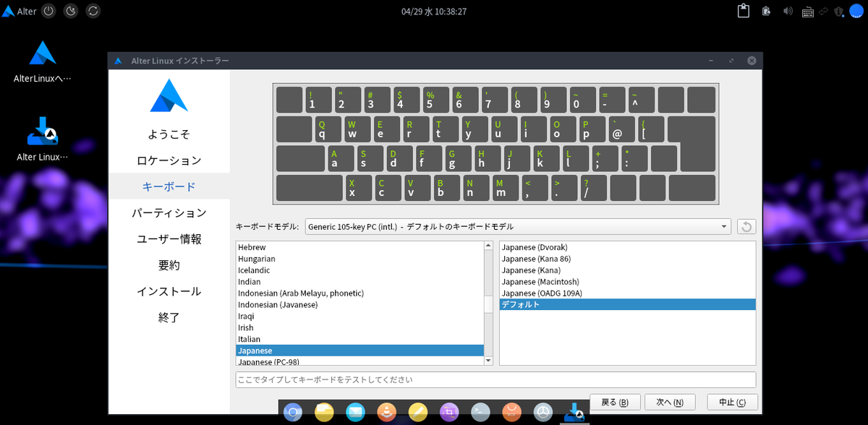Select Italian keyboard layout
The image size is (868, 425).
point(359,340)
